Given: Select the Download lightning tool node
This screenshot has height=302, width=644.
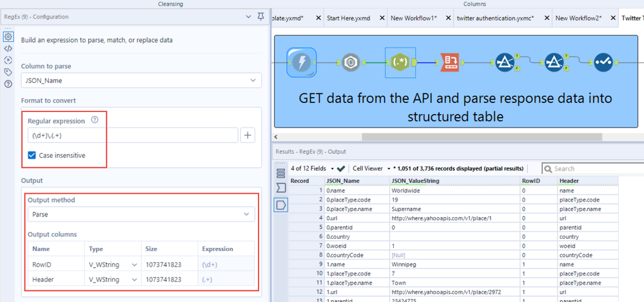Looking at the screenshot, I should tap(301, 62).
